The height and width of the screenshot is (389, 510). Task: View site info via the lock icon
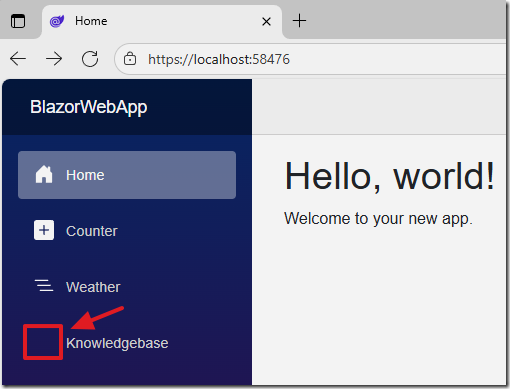(x=130, y=59)
